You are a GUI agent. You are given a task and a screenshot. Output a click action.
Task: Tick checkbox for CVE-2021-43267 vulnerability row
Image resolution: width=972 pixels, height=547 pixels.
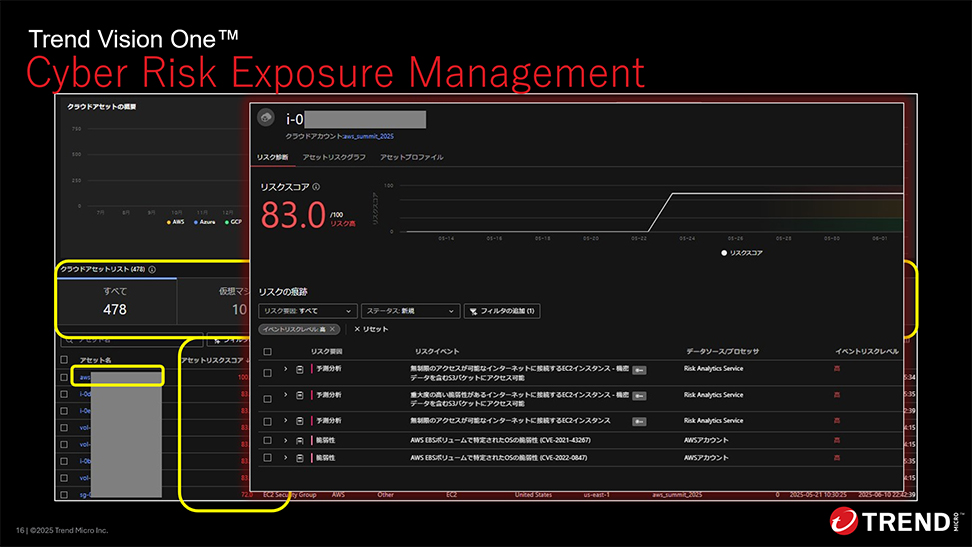click(x=267, y=440)
